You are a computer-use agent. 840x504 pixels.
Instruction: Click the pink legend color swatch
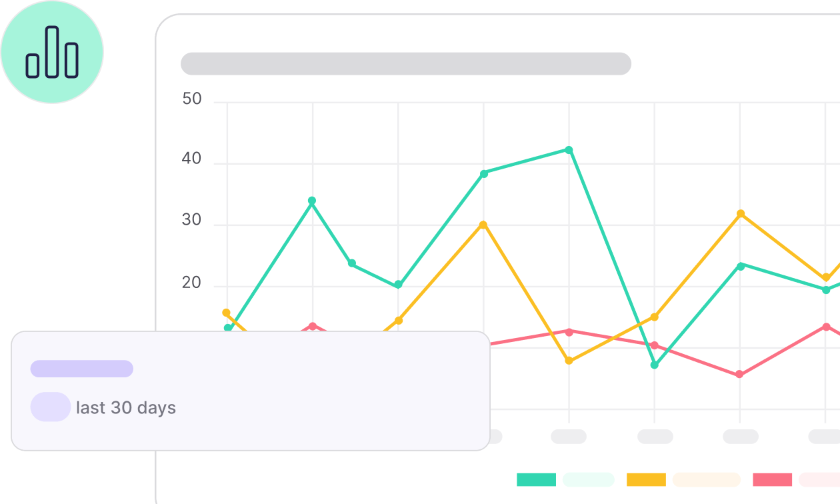coord(772,479)
